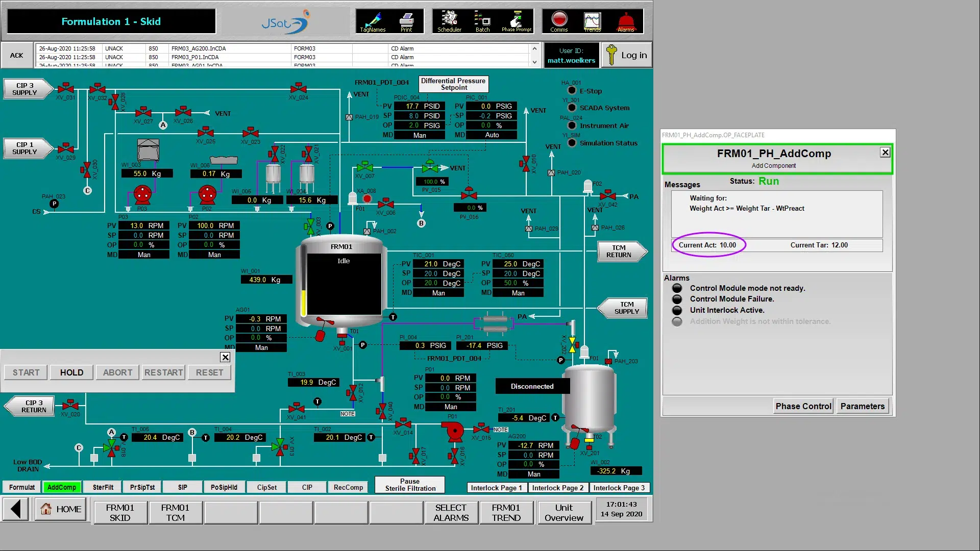Click the TCM RETURN arrow
This screenshot has width=980, height=551.
click(622, 251)
